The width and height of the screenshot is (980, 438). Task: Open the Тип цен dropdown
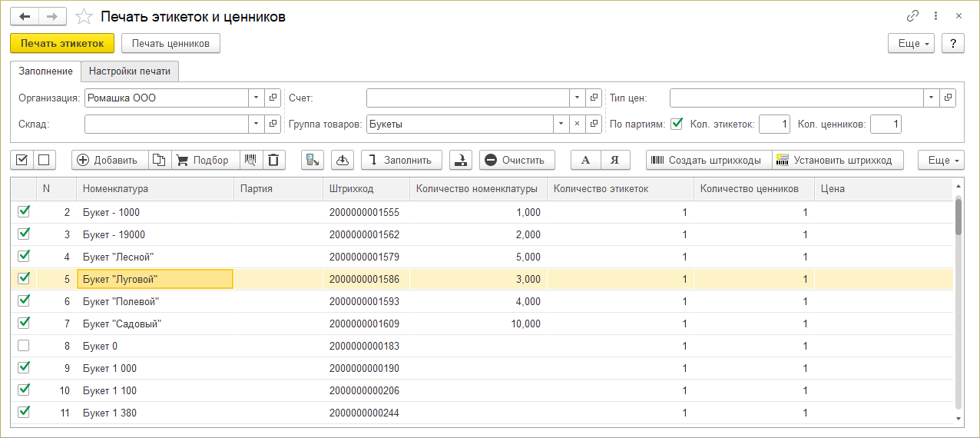click(x=932, y=98)
